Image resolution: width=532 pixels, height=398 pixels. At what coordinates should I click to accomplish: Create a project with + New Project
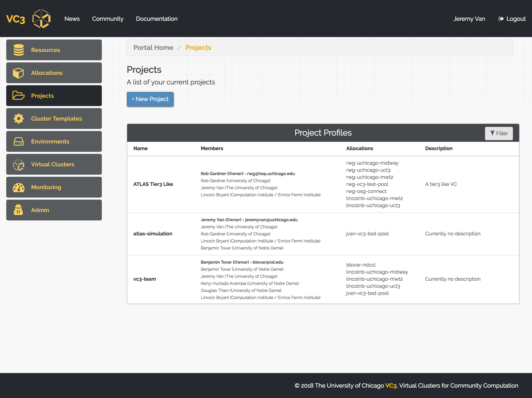coord(150,99)
